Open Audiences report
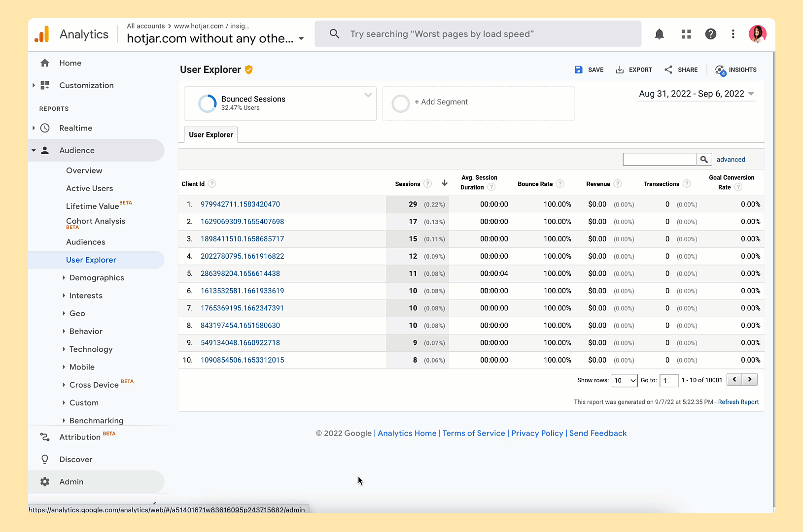The height and width of the screenshot is (532, 803). 86,242
